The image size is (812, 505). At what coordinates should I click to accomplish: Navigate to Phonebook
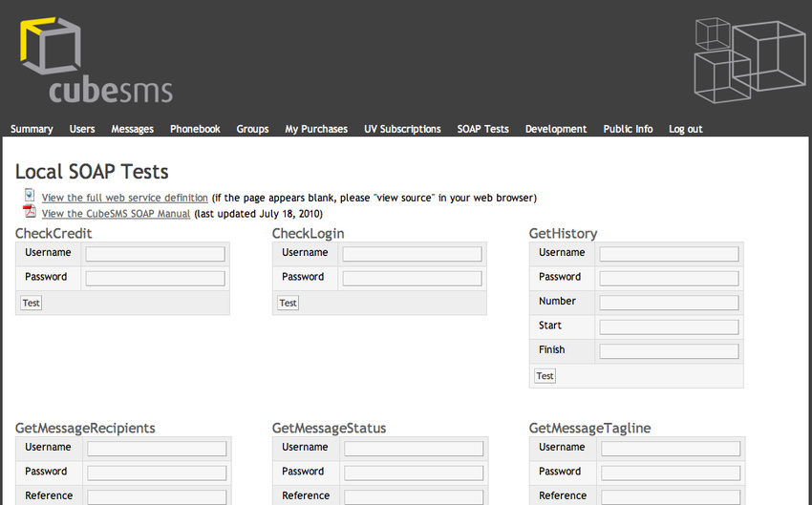coord(195,129)
